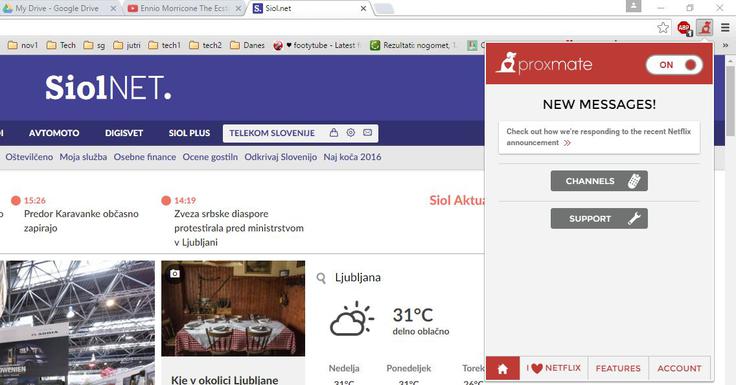The height and width of the screenshot is (385, 736).
Task: Open the restaurant table photo thumbnail
Action: (x=233, y=308)
